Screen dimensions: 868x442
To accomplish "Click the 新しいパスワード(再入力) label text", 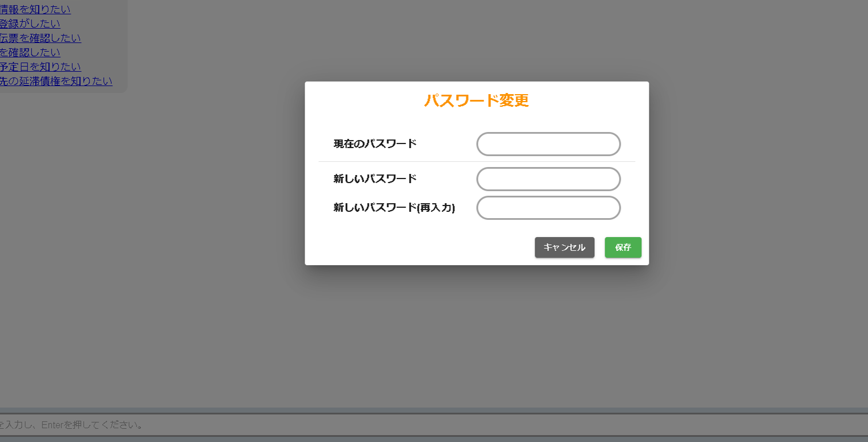I will point(394,208).
